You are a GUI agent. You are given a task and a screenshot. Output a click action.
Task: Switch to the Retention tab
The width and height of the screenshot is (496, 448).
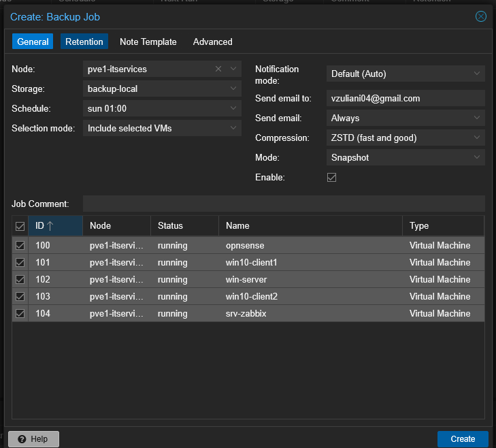pyautogui.click(x=84, y=42)
